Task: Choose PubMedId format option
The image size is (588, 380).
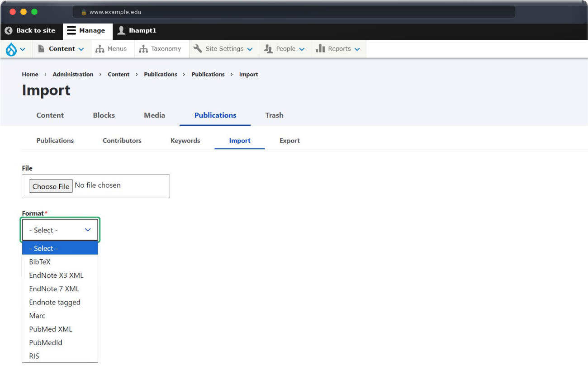Action: (x=60, y=342)
